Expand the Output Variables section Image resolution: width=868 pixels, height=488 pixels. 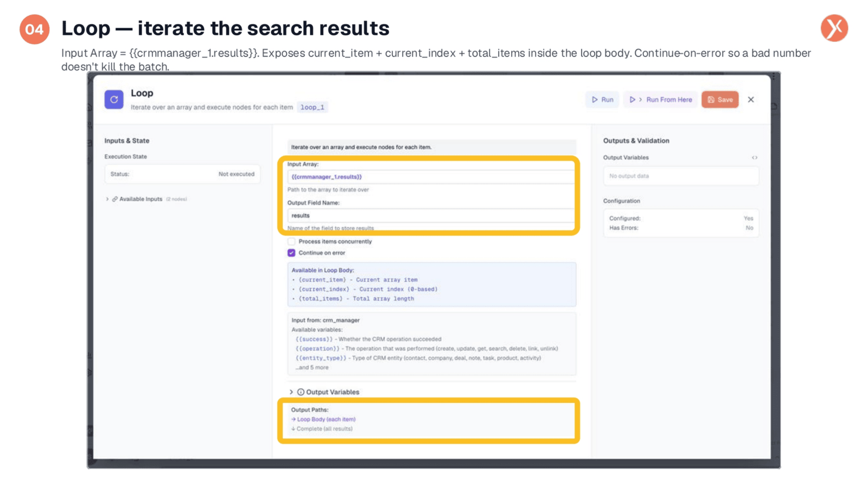coord(291,392)
